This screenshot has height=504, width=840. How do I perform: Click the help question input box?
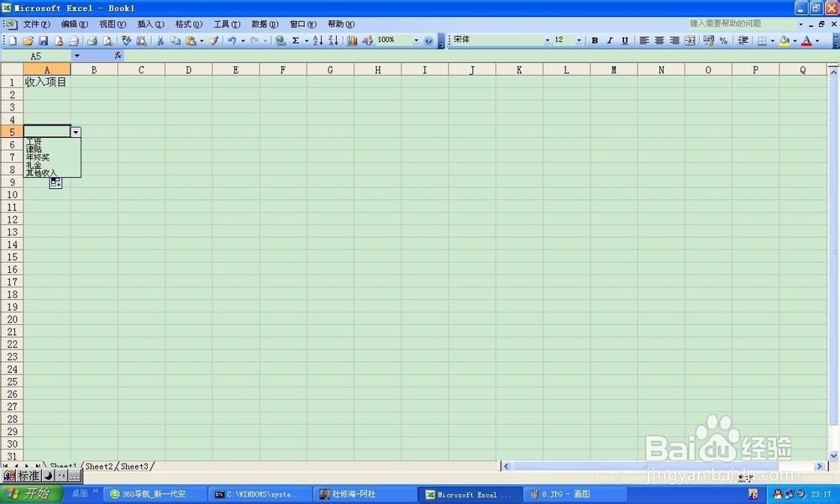pos(743,24)
